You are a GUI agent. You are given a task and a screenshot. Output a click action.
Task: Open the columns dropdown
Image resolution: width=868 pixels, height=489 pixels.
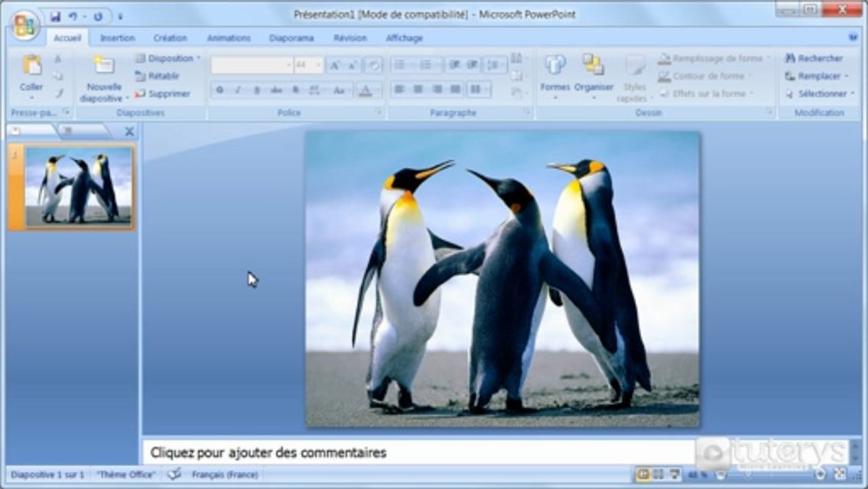(x=479, y=89)
